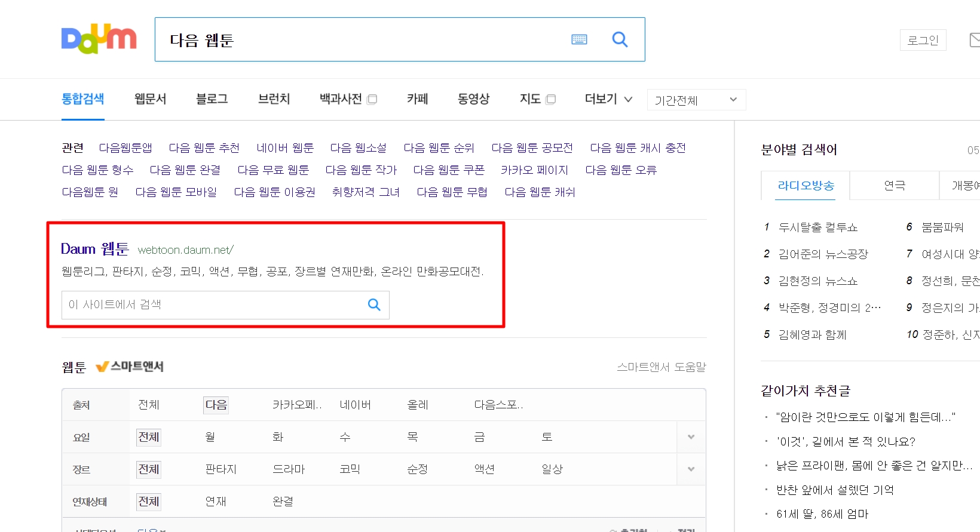Image resolution: width=980 pixels, height=532 pixels.
Task: Select 올레 in the 출처 filter row
Action: click(418, 405)
